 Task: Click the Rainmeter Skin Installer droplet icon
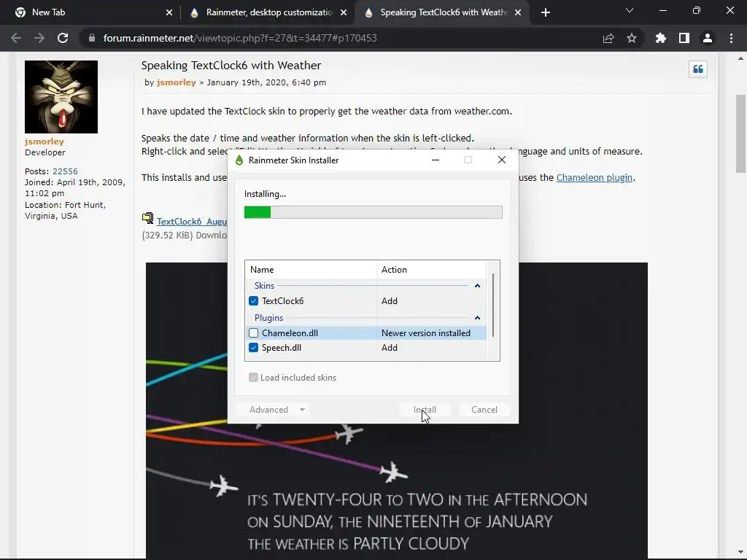click(239, 160)
